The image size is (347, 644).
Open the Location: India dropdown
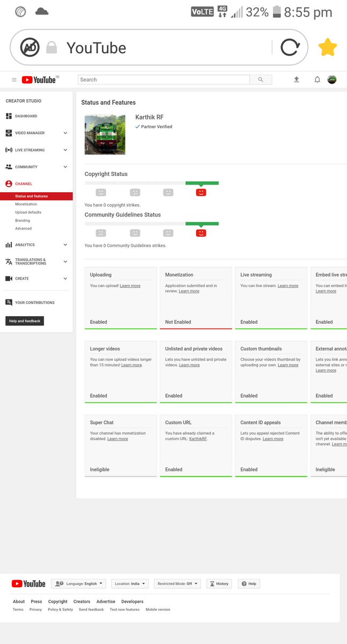(x=129, y=583)
